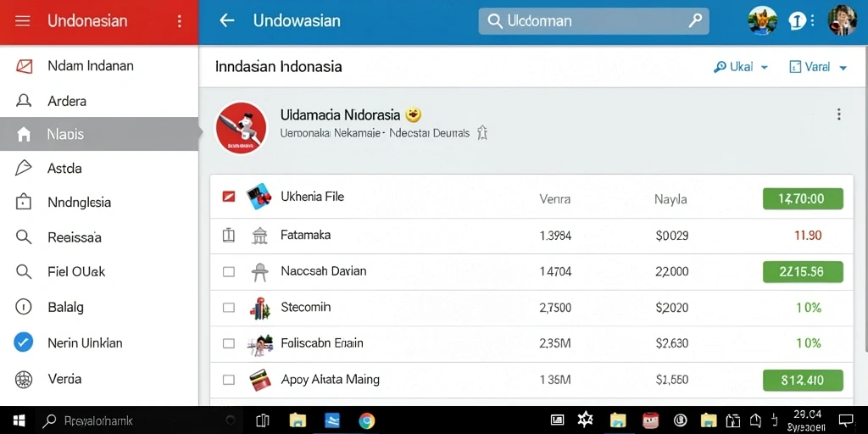Click the Ulcdoman search field
The height and width of the screenshot is (434, 868).
tap(593, 21)
